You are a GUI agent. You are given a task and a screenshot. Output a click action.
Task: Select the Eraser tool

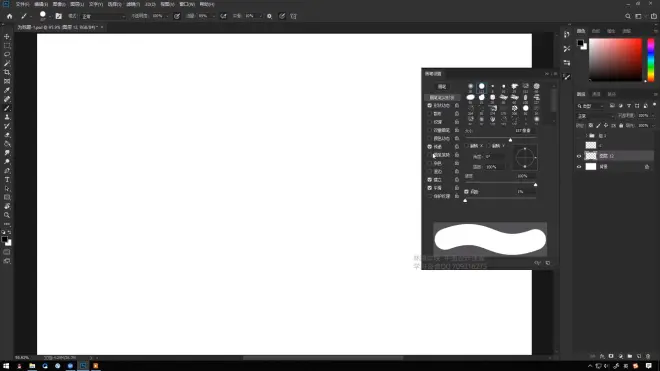(x=7, y=135)
